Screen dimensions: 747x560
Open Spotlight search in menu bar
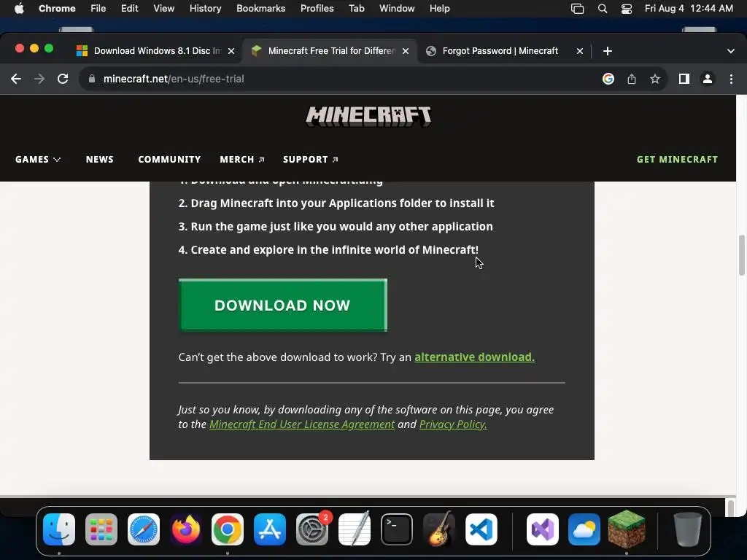[602, 9]
